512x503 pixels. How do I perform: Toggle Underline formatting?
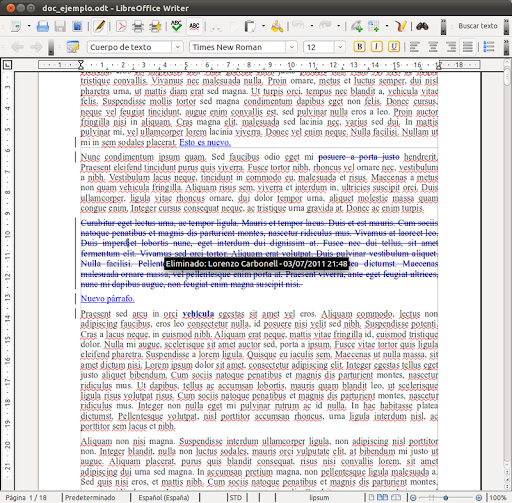tap(394, 47)
